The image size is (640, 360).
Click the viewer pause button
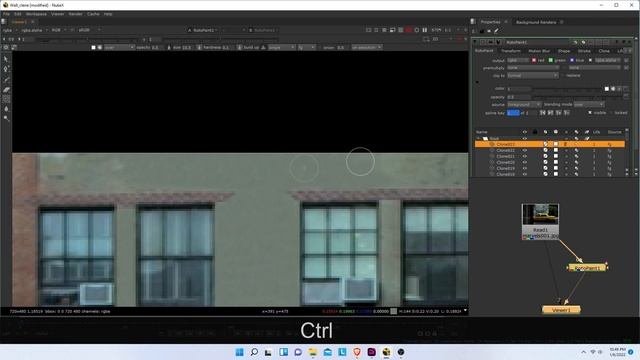pos(424,30)
